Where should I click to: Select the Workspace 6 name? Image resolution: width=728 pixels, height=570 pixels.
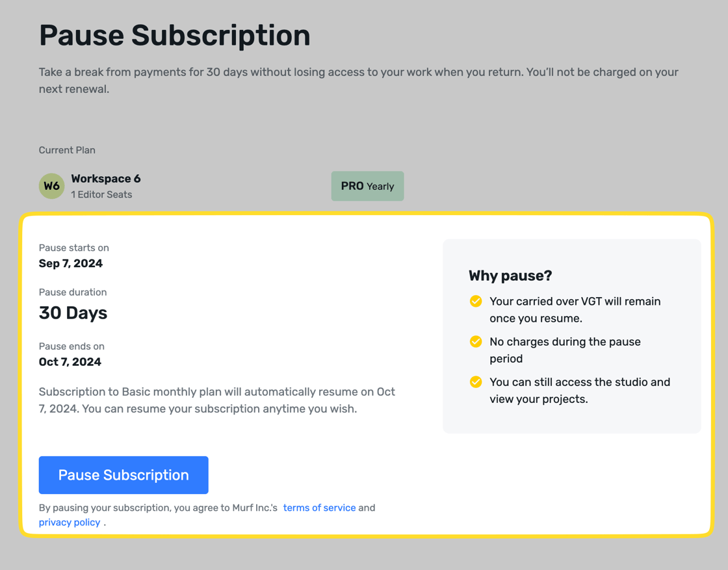105,179
